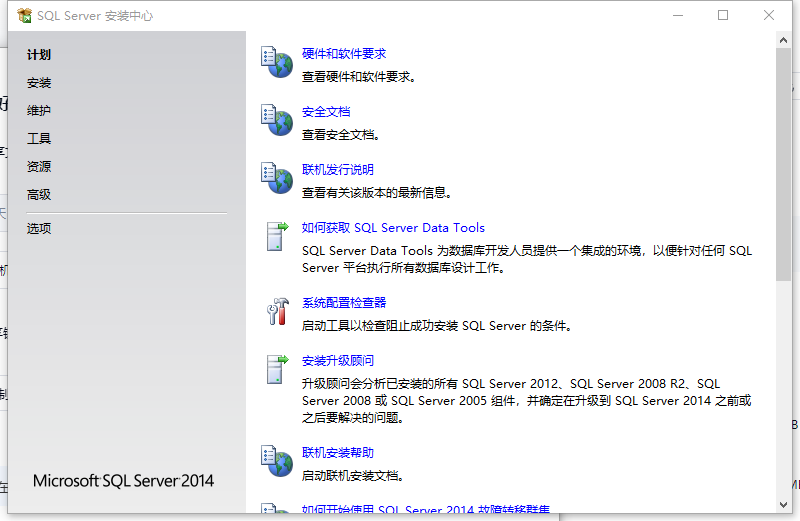Open the 安装升级顾问 link
The image size is (800, 521).
[338, 361]
